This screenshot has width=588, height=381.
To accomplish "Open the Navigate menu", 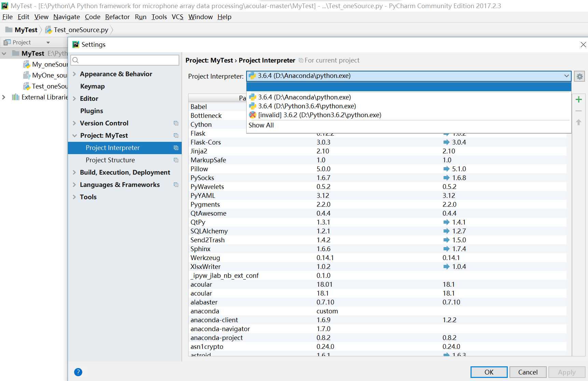I will point(67,17).
